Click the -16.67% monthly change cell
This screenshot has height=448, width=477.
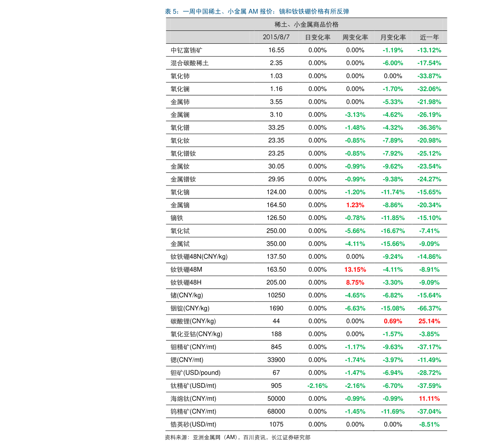[x=393, y=231]
